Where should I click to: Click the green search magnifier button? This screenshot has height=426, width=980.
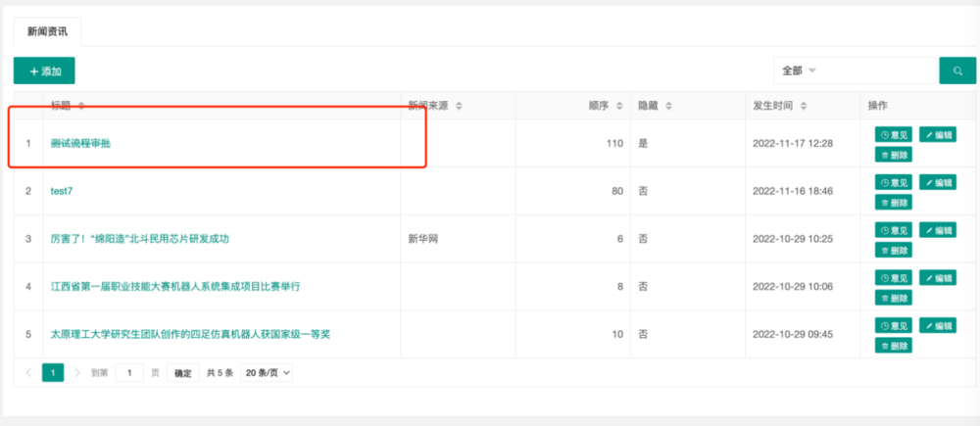[957, 71]
